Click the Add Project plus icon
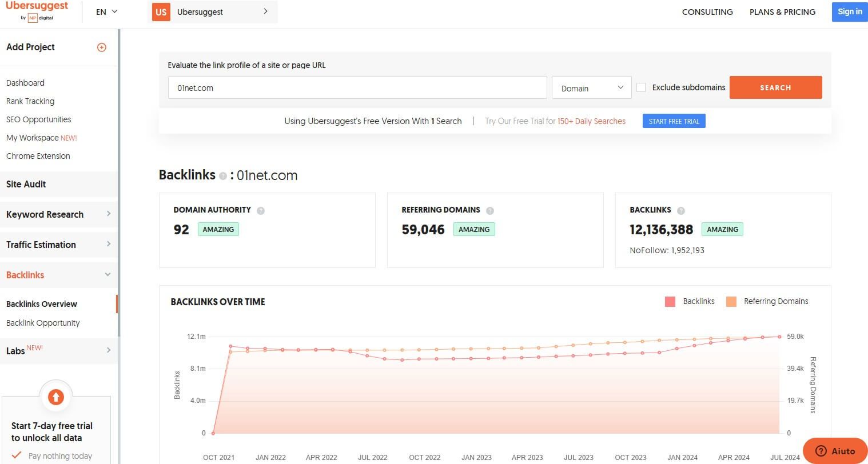Viewport: 868px width, 464px height. click(x=102, y=47)
